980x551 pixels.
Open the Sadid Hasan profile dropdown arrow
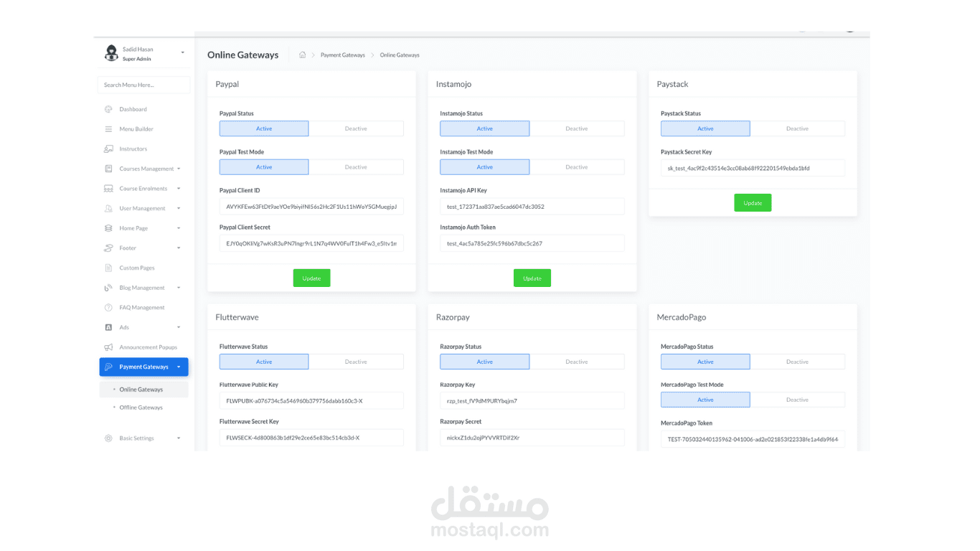(x=182, y=52)
